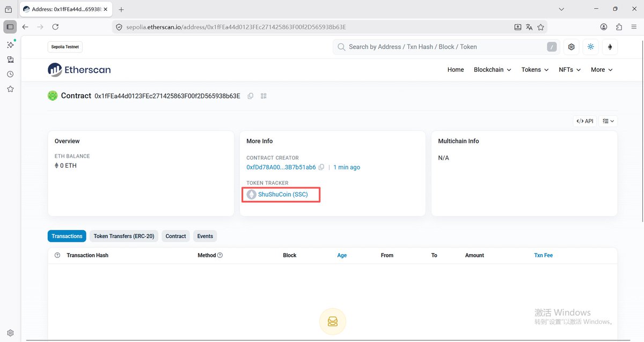Open creation transaction '1 min ago' link
The height and width of the screenshot is (342, 644).
click(347, 167)
